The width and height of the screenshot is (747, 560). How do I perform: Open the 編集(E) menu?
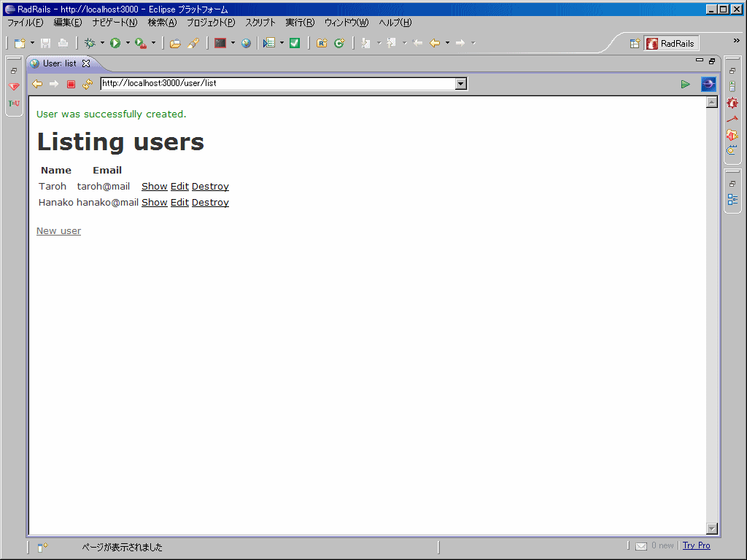pos(68,23)
